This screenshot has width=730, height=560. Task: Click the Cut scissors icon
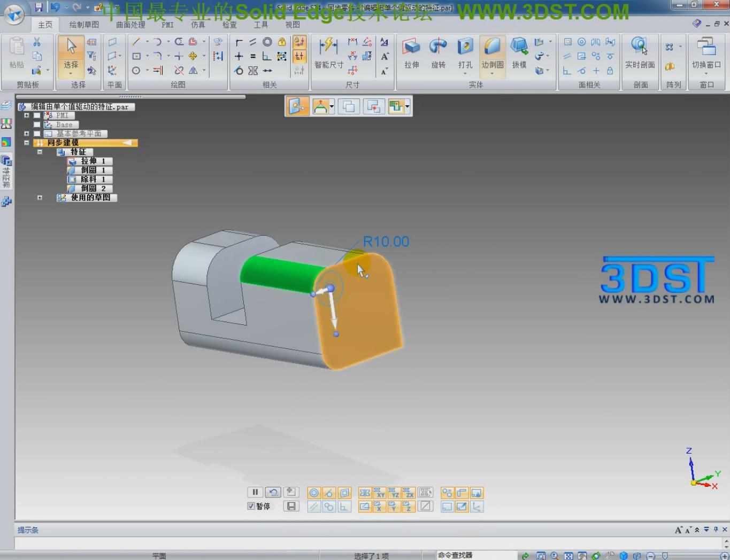point(37,42)
